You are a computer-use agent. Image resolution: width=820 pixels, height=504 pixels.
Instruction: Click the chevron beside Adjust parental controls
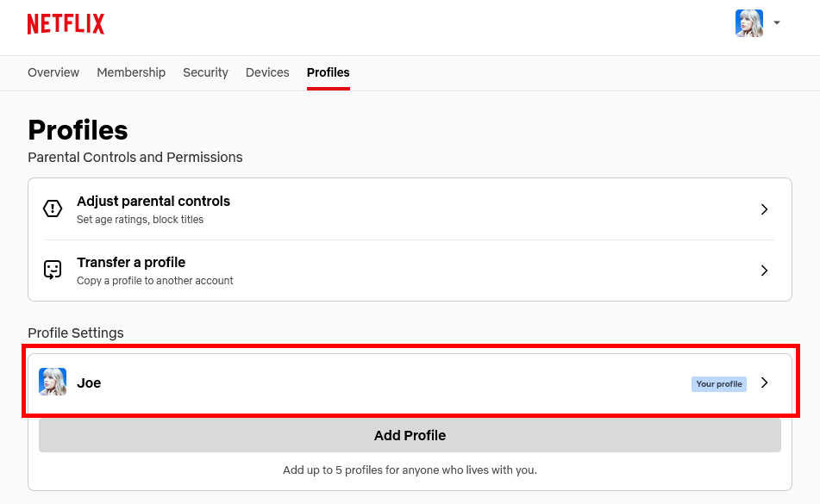[764, 209]
